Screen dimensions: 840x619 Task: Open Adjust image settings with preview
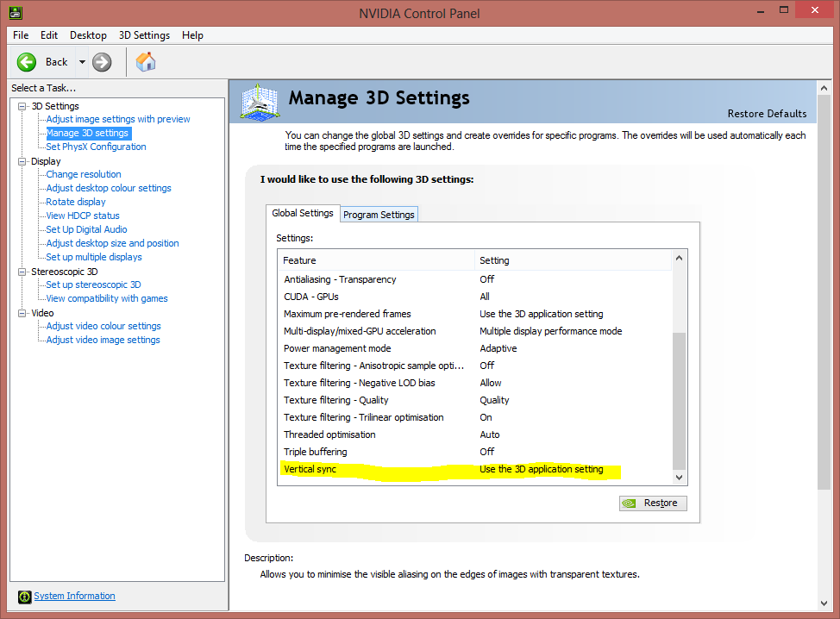pos(118,120)
